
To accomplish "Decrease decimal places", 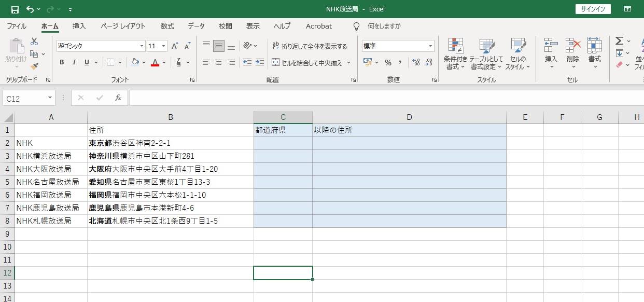I will click(x=428, y=62).
